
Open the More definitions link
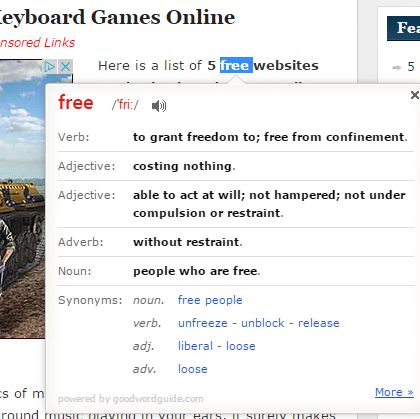pos(394,392)
